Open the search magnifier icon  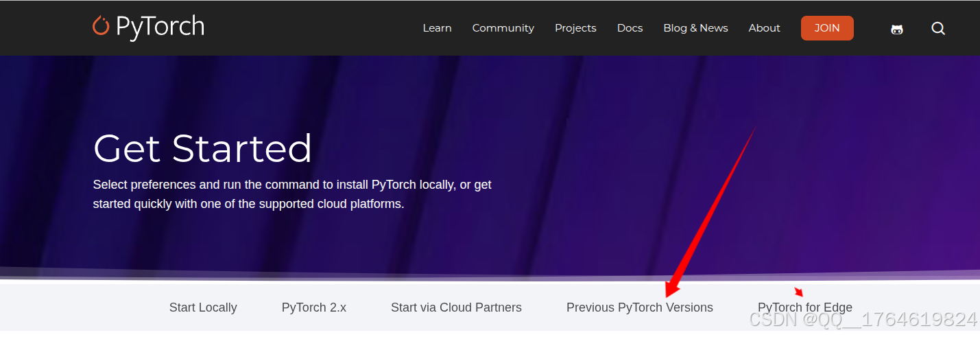click(938, 28)
